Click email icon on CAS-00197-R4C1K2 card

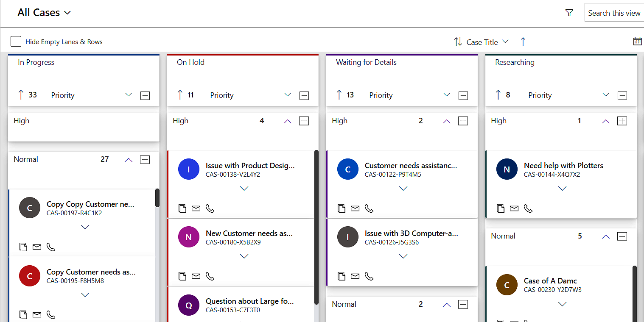[37, 247]
